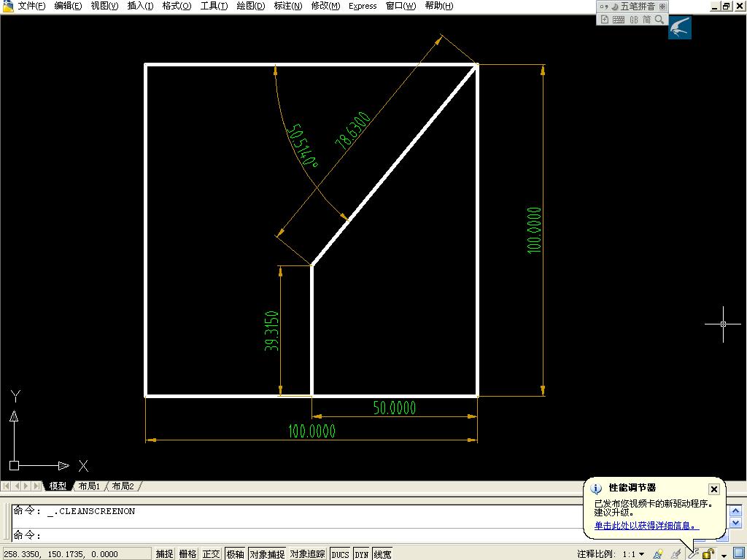Click the IME GB charset button
This screenshot has width=747, height=560.
[634, 20]
